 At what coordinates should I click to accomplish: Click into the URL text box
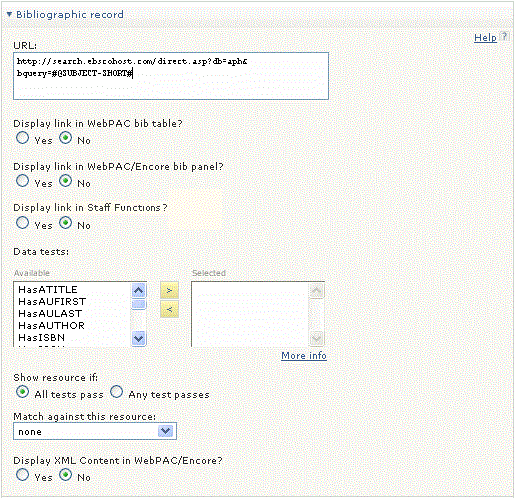click(x=171, y=76)
